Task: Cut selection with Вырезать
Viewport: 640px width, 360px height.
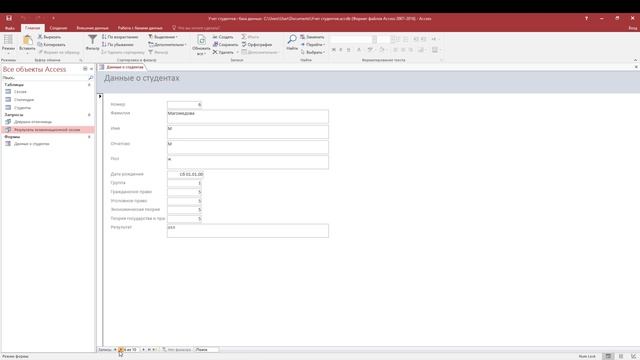Action: point(49,37)
